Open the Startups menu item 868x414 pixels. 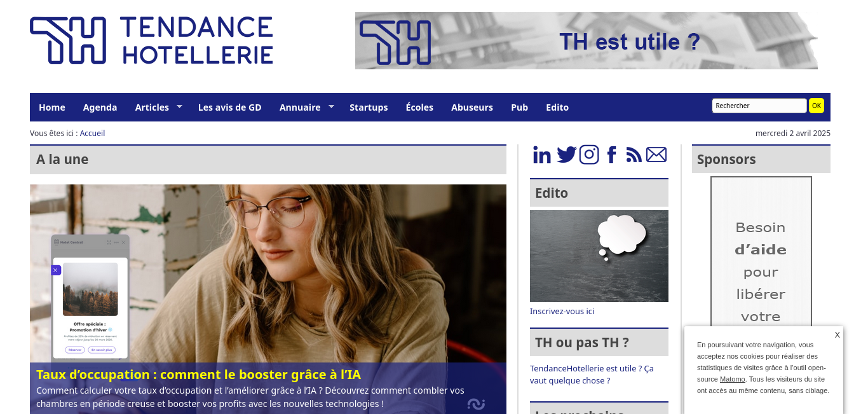(x=369, y=107)
